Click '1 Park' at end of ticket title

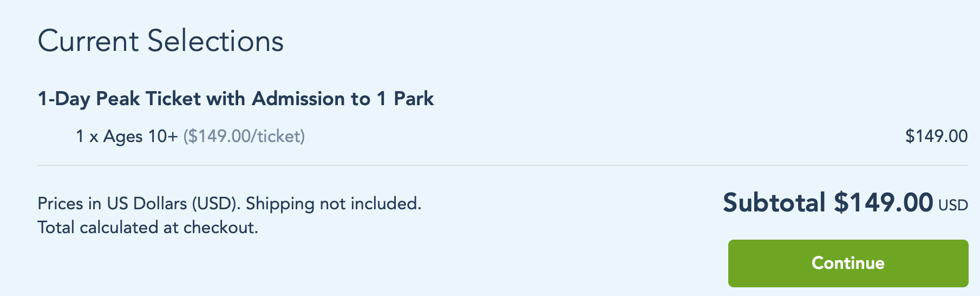pos(405,99)
